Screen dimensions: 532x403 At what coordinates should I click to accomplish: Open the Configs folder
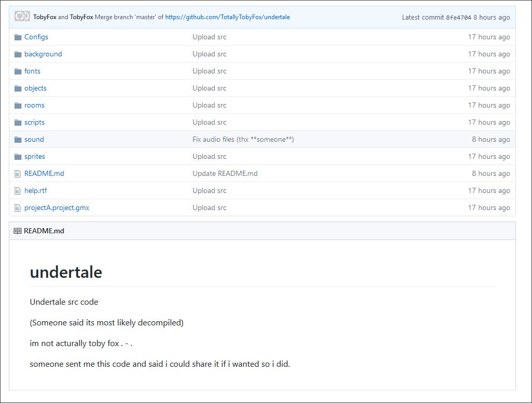tap(36, 37)
